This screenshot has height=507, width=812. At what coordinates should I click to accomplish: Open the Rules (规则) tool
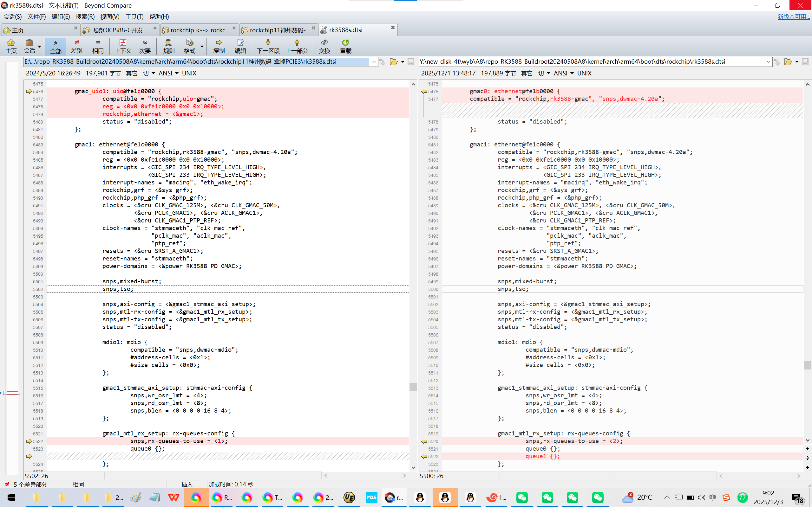click(x=168, y=46)
